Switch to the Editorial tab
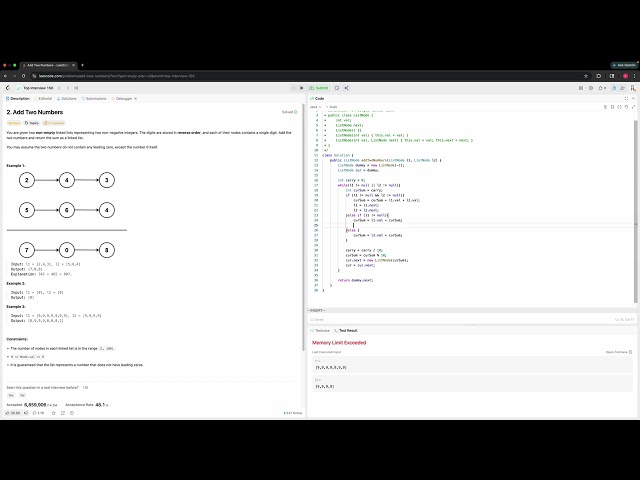 tap(43, 98)
